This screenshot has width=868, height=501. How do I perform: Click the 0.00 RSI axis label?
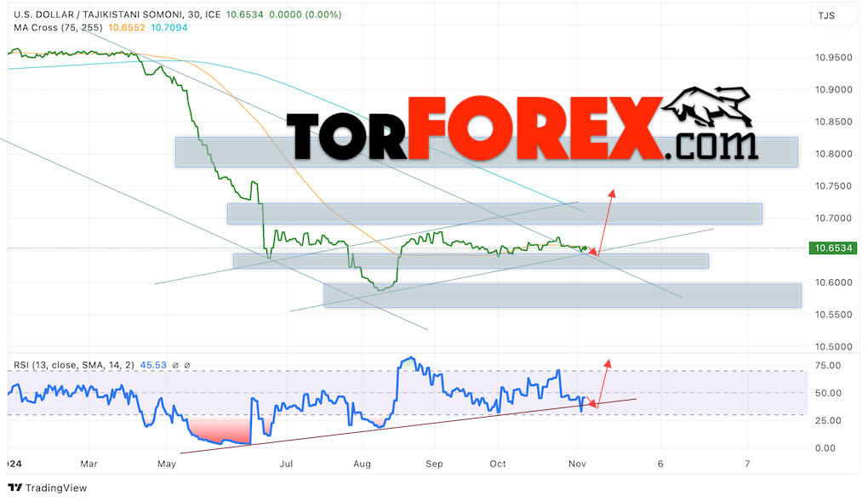(825, 448)
